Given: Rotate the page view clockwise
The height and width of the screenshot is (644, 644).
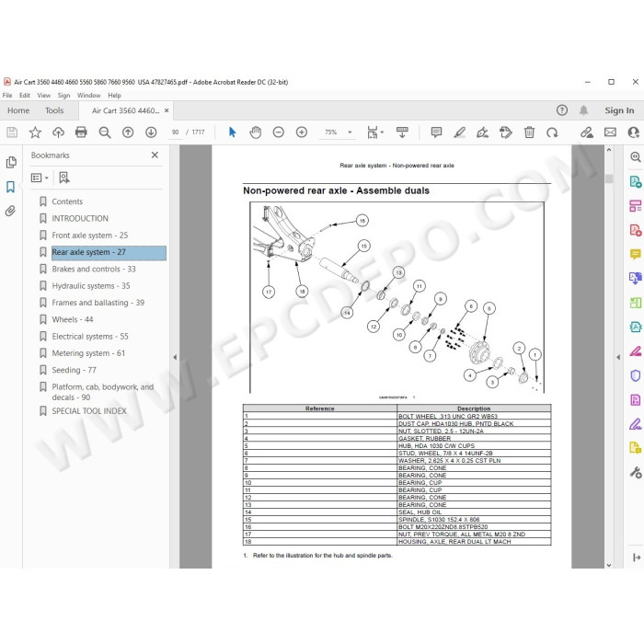Looking at the screenshot, I should point(552,132).
